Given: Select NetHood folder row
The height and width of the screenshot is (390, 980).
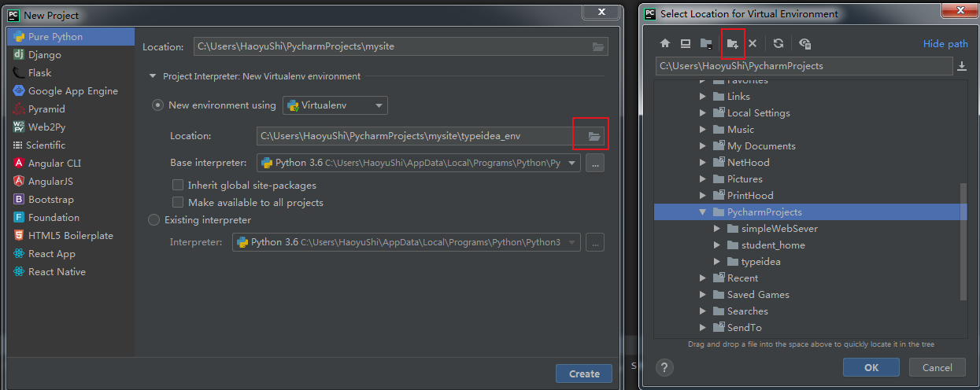Looking at the screenshot, I should click(807, 163).
